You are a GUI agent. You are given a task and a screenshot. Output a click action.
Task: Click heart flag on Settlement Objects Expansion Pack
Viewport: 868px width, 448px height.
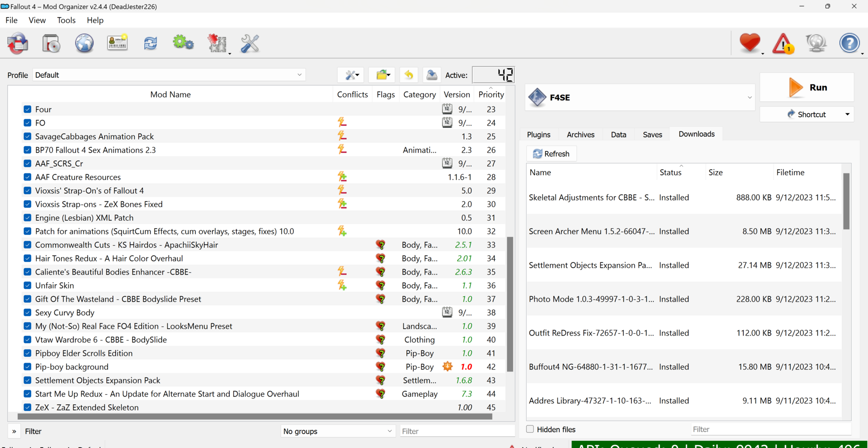381,380
